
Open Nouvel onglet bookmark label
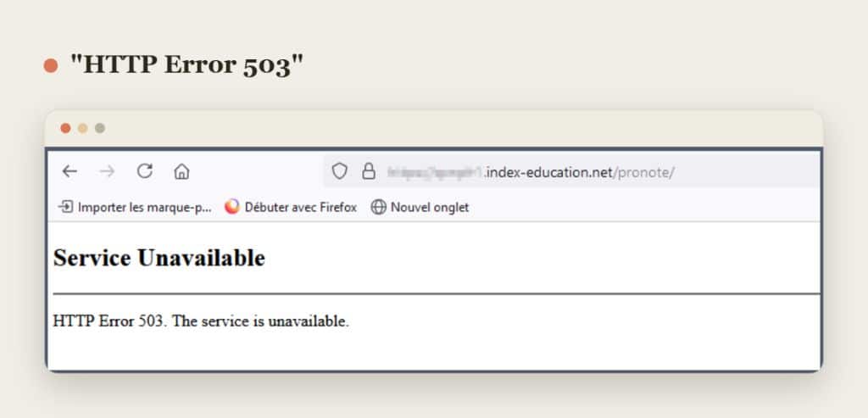click(x=430, y=208)
